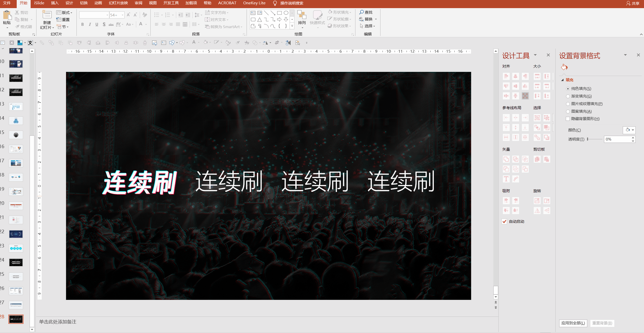
Task: Click the increase font size icon
Action: [128, 15]
